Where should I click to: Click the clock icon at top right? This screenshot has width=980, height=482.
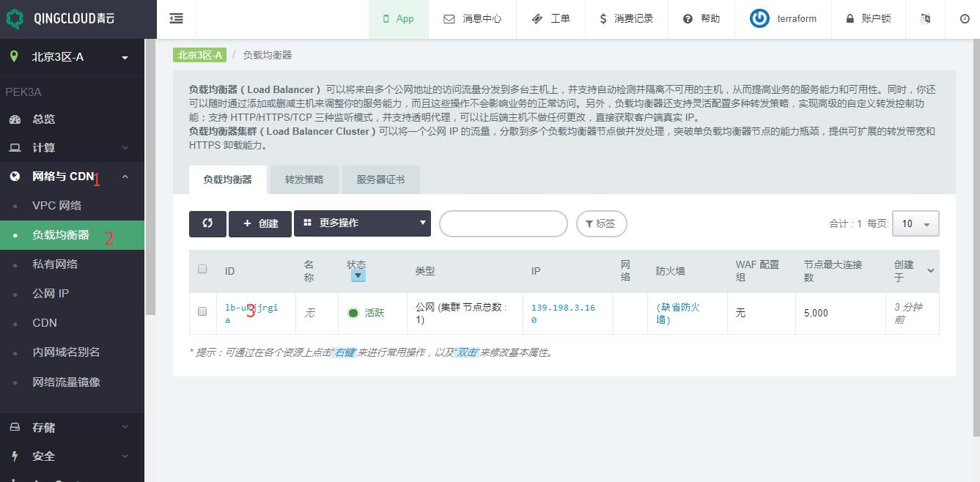(x=965, y=19)
